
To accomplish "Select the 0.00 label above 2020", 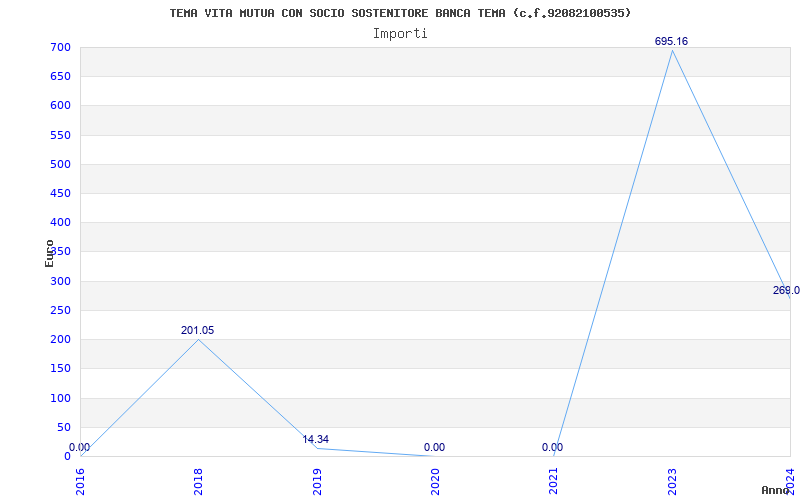I will (x=434, y=447).
